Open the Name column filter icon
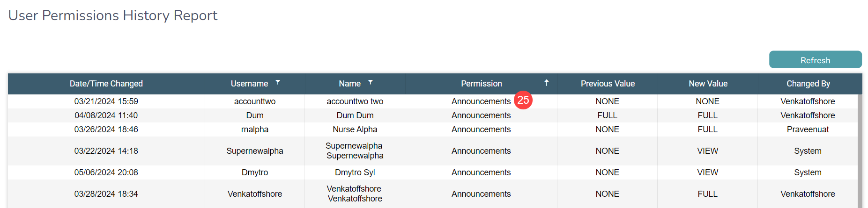Image resolution: width=868 pixels, height=208 pixels. [x=371, y=82]
